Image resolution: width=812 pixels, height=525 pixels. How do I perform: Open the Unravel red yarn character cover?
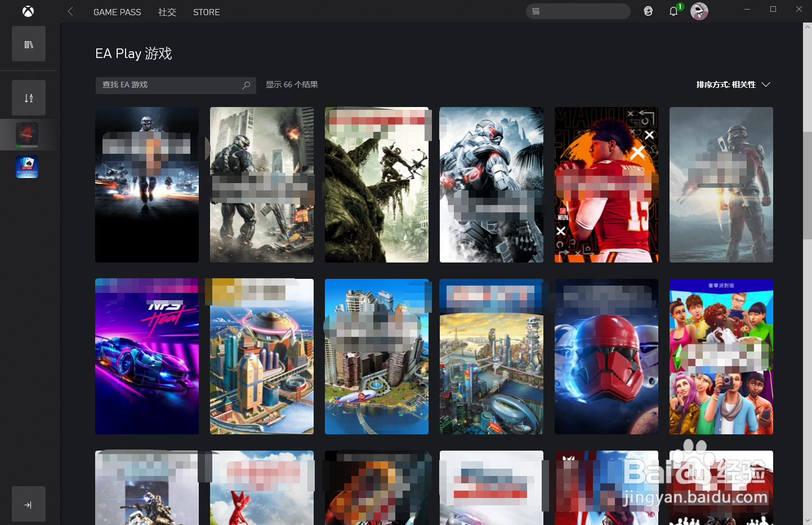click(262, 488)
